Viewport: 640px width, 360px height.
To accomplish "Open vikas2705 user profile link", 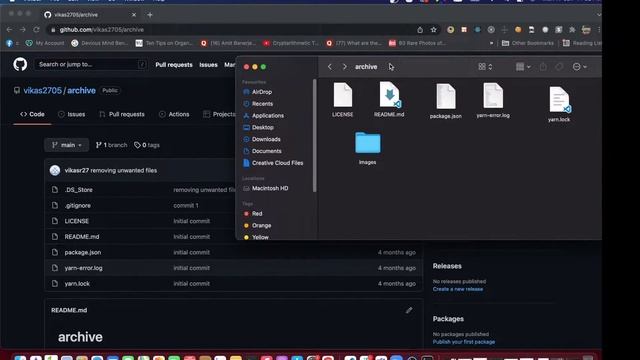I will 42,91.
